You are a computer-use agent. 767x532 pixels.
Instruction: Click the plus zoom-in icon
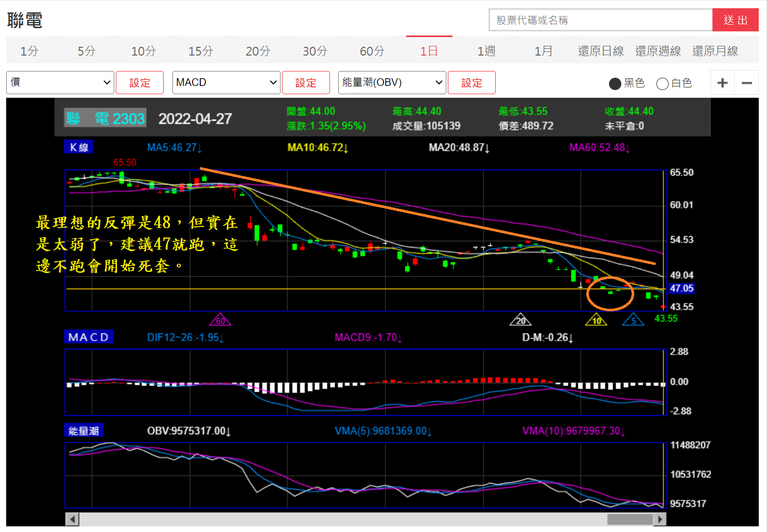[722, 83]
